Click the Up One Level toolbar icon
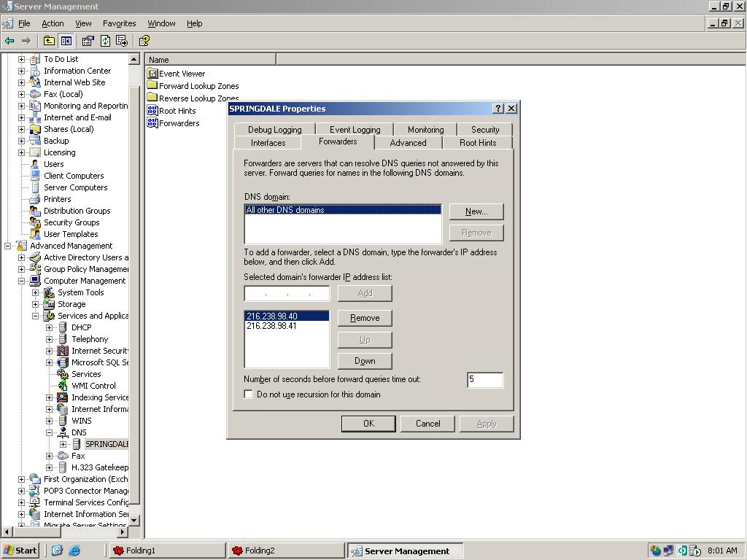Screen dimensions: 747x560 point(49,41)
